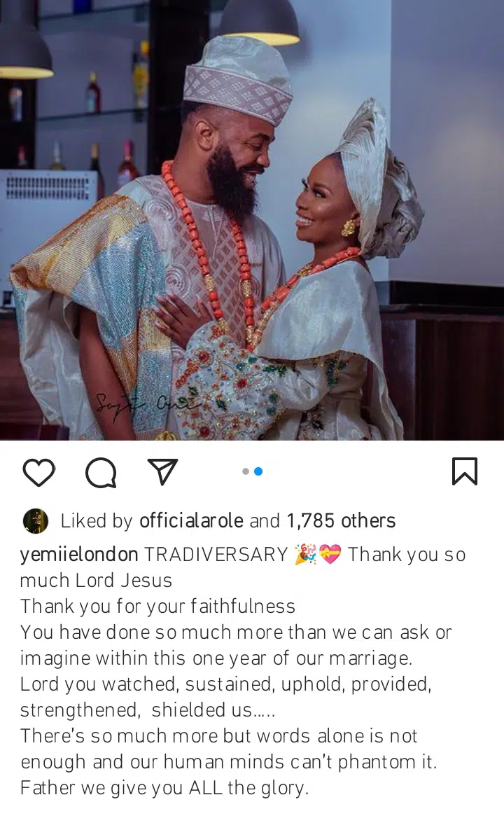Image resolution: width=504 pixels, height=816 pixels.
Task: Go to the first carousel dot
Action: tap(246, 471)
